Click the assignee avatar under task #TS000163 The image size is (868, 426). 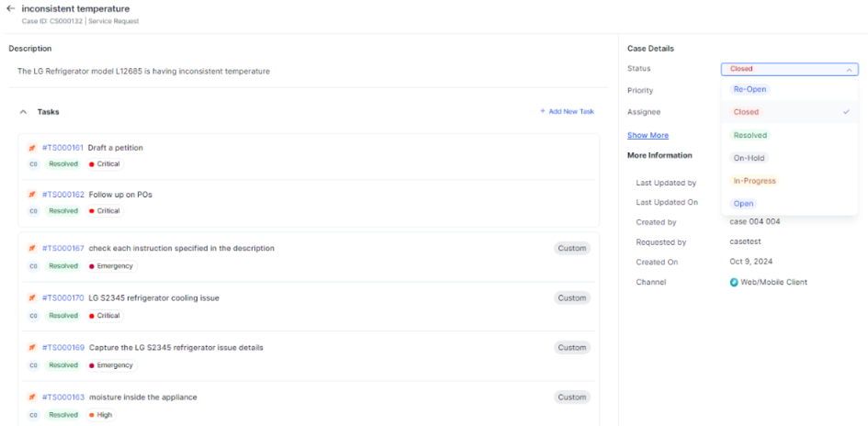coord(33,415)
